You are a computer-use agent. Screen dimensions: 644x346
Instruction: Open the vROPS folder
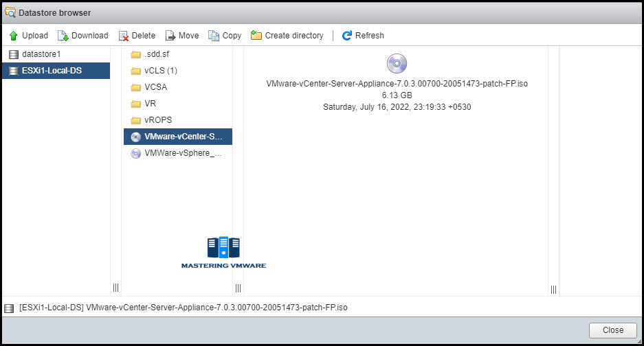pos(178,120)
